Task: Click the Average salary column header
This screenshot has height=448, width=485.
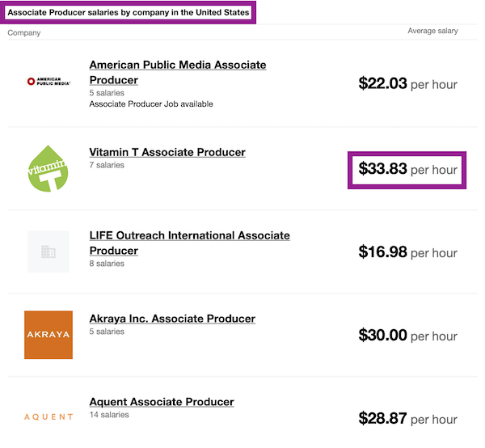Action: point(432,32)
